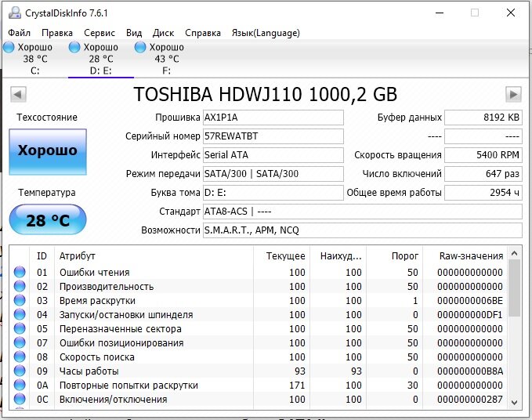Viewport: 532px width, 420px height.
Task: Click status orb for attribute 04 Запуски/остановки шпинделя
Action: tap(20, 314)
